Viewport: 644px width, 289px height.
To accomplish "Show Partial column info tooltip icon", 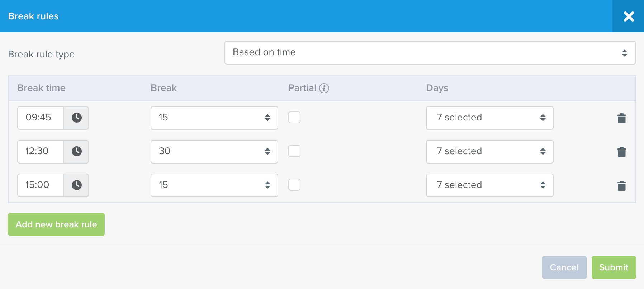I will coord(324,88).
